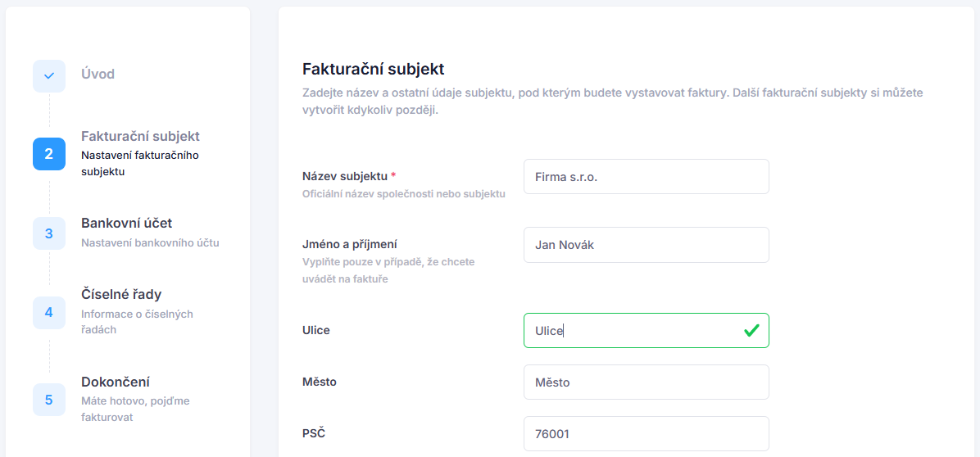This screenshot has width=980, height=457.
Task: Click the 'Máte hotovo, pojďme fakturovat' description
Action: tap(135, 409)
